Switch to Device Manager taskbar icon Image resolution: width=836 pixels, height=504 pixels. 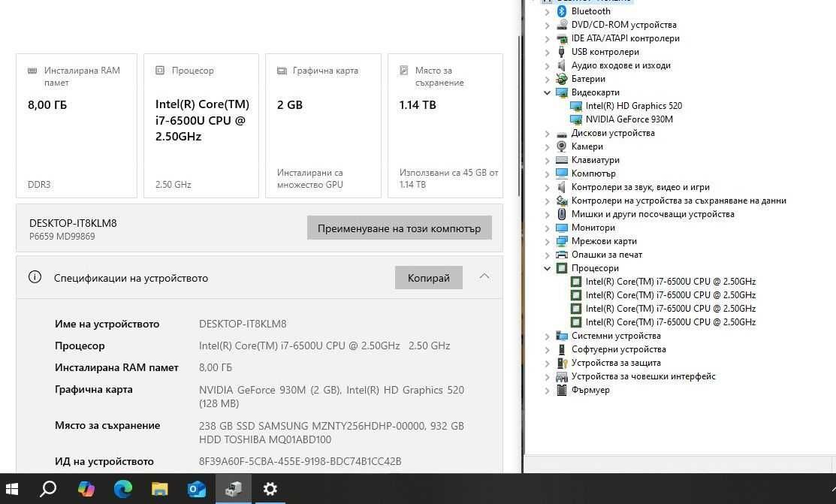coord(234,488)
